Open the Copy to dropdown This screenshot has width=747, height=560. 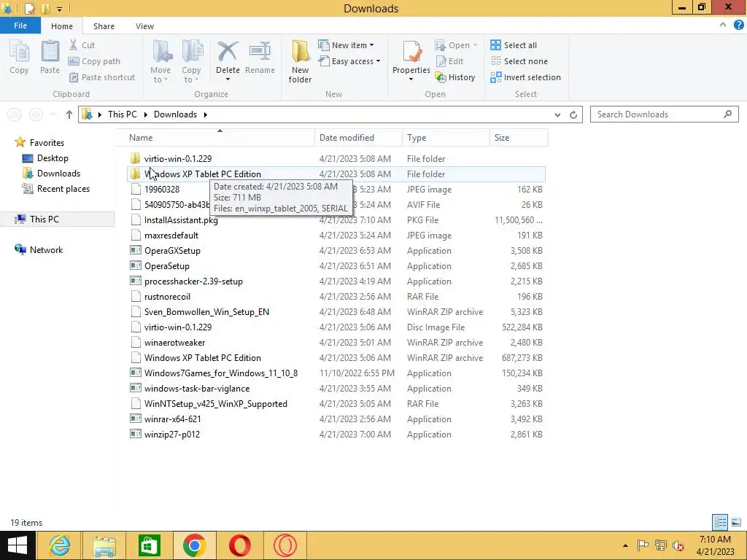coord(191,61)
